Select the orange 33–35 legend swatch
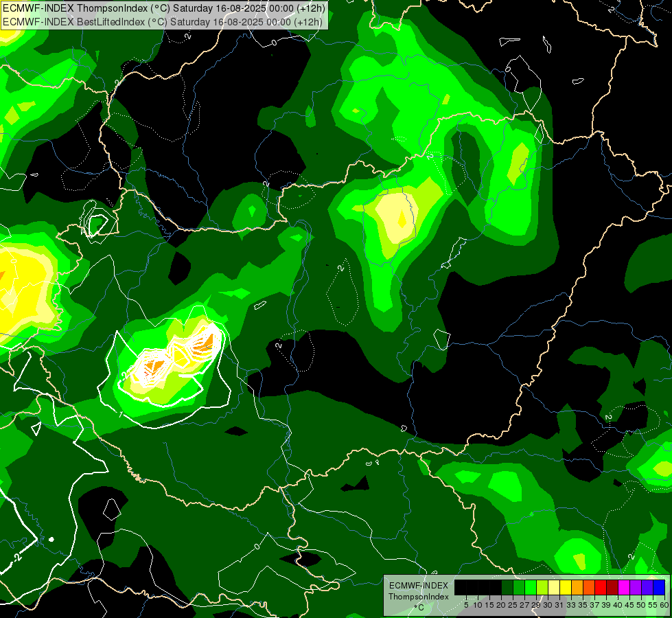Image resolution: width=672 pixels, height=618 pixels. click(x=577, y=587)
